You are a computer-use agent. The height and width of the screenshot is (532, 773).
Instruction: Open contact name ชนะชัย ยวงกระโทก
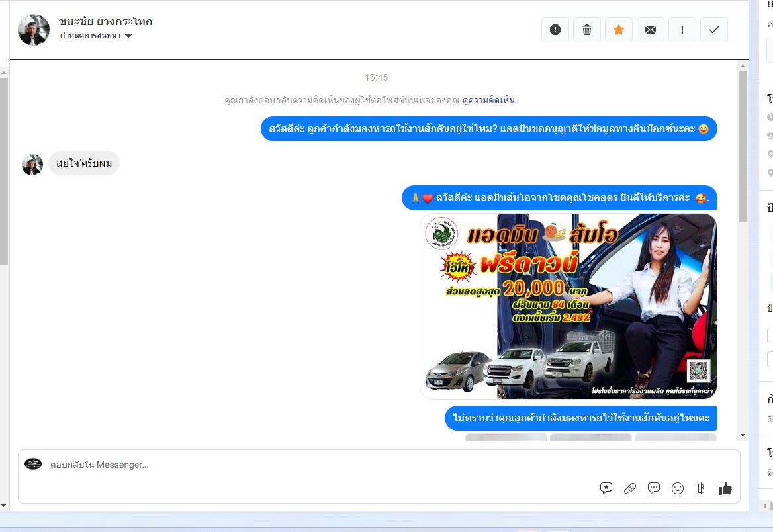(x=106, y=22)
